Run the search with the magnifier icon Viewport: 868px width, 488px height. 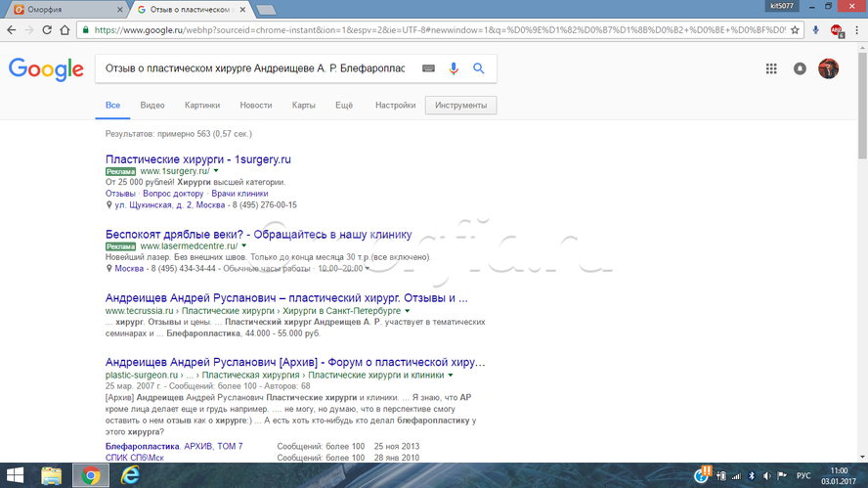click(479, 68)
